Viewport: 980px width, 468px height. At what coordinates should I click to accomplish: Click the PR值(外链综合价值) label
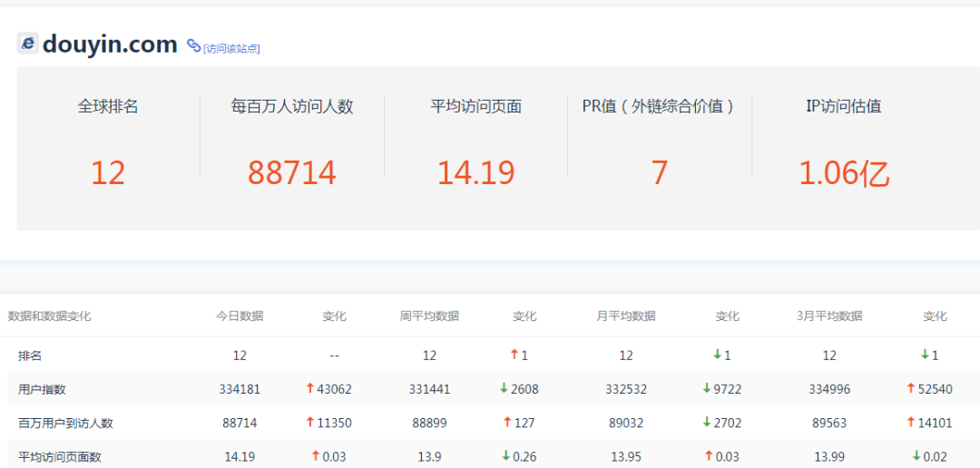point(660,106)
